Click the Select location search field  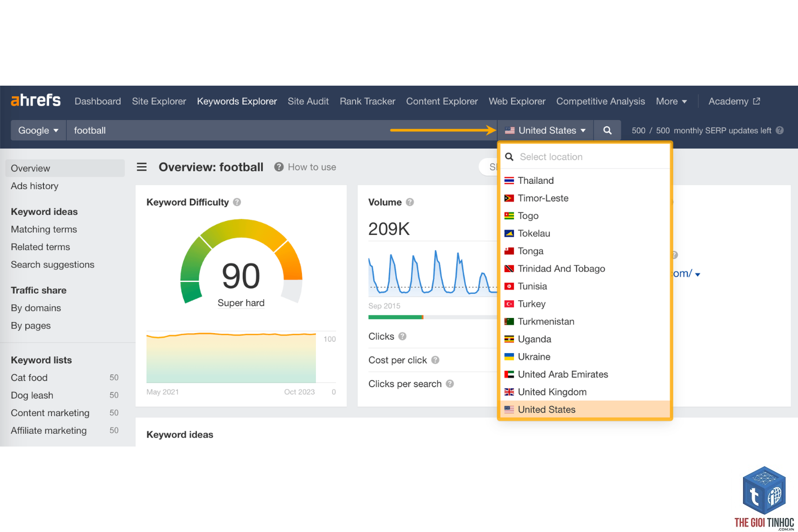click(x=585, y=157)
